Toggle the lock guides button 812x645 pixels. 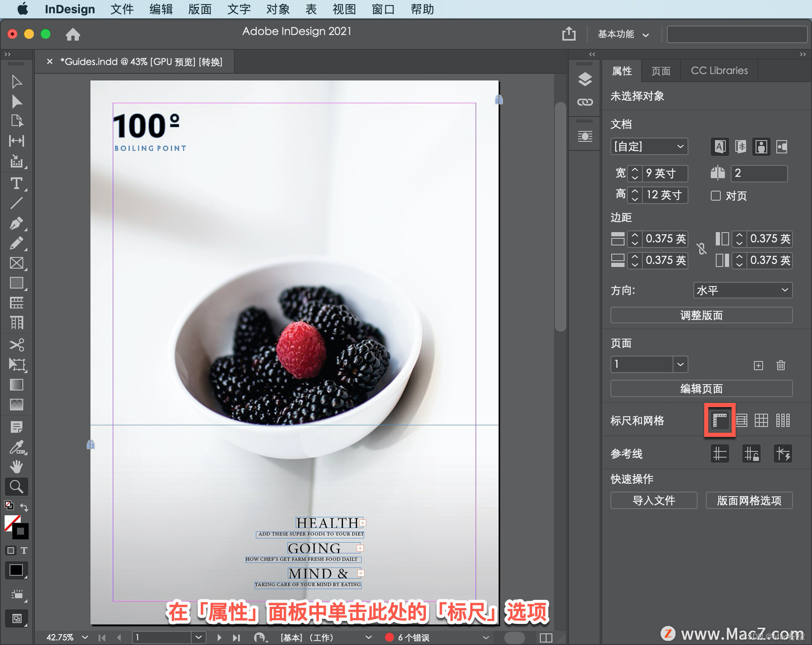pyautogui.click(x=751, y=454)
